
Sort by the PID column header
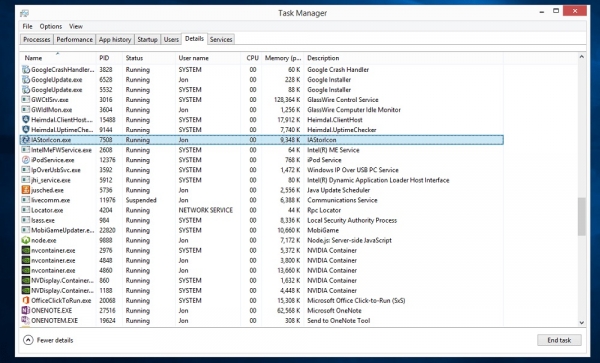click(x=109, y=58)
